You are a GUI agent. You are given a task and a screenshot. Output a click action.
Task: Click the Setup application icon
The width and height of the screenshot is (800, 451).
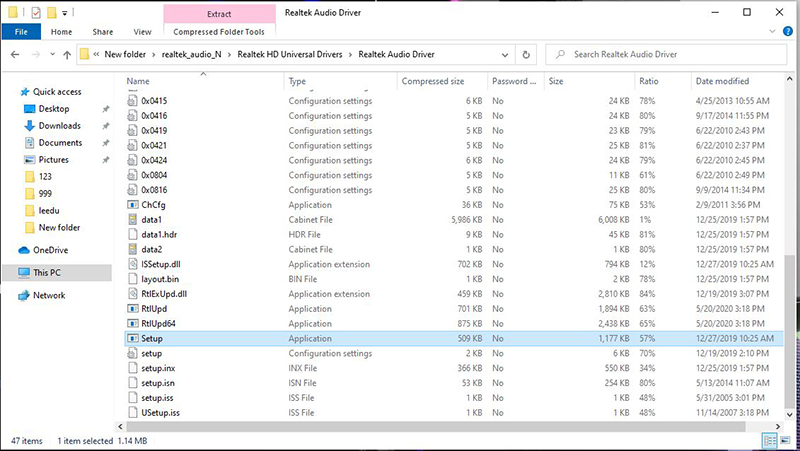[132, 339]
